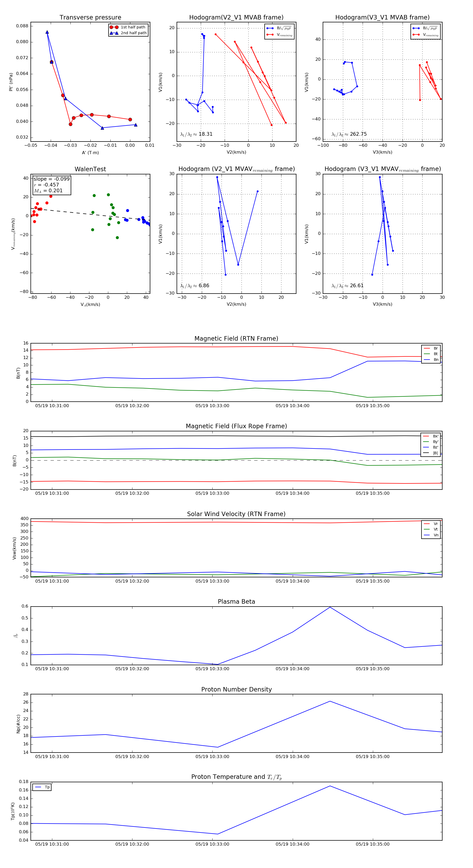Click the "V2(km/s)" label under V2_V1 MVAB hodogram
473x868 pixels.
[x=236, y=152]
